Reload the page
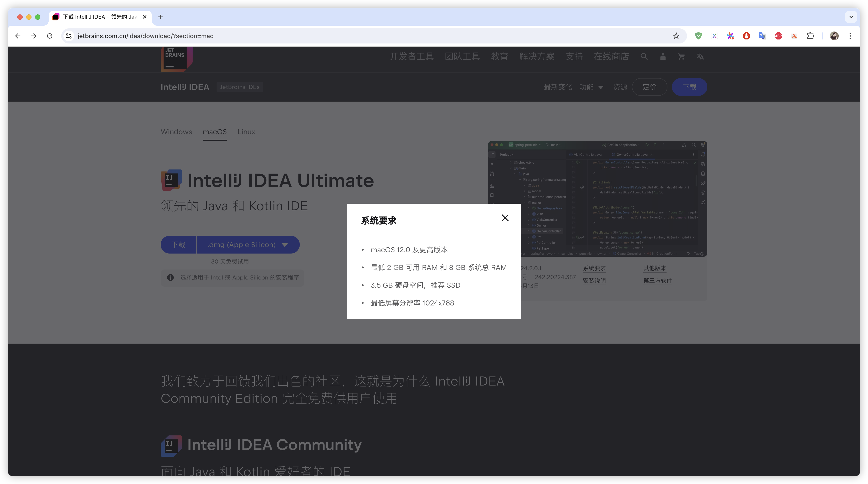 [50, 36]
